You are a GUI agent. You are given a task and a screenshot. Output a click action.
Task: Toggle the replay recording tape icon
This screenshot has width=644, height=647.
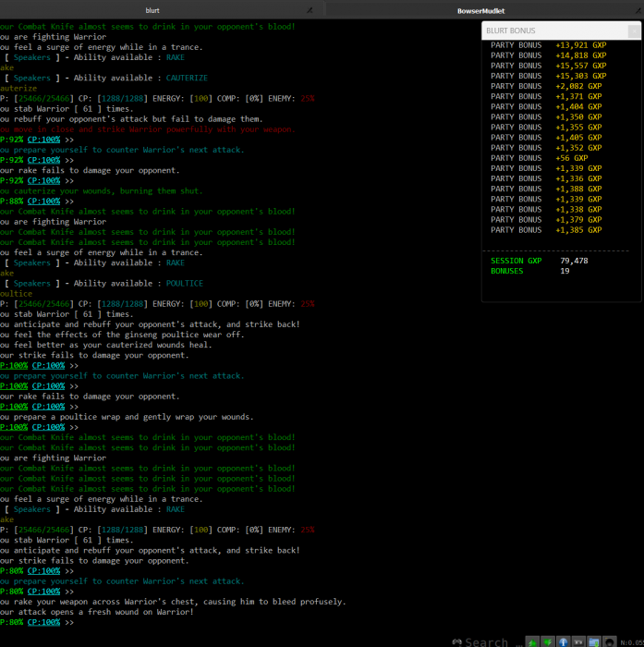(x=578, y=642)
